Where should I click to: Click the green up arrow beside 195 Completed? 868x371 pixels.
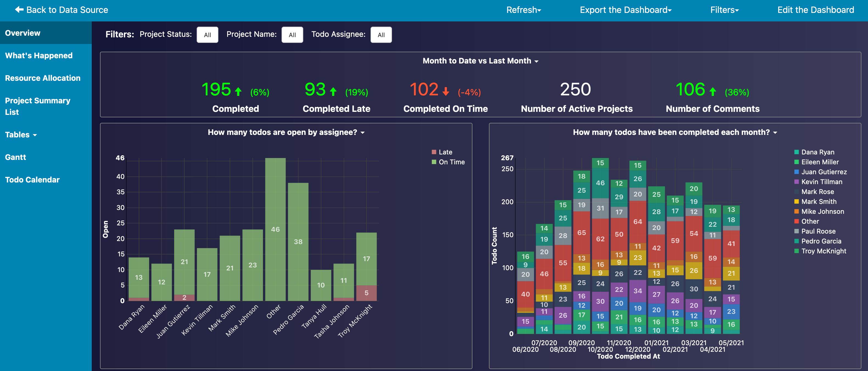click(x=238, y=91)
